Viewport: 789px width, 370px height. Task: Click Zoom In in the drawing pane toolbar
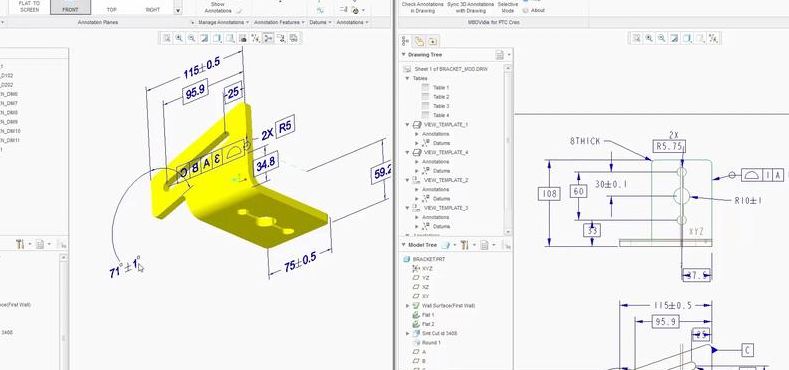coord(649,38)
